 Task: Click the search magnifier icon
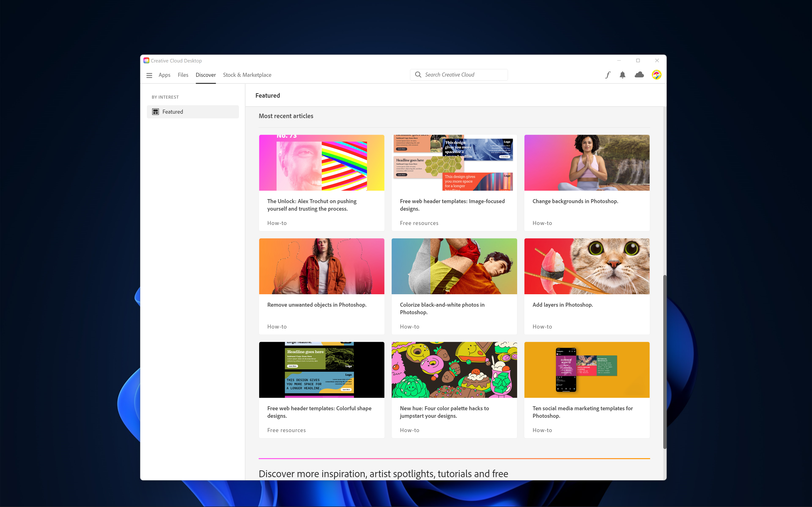point(418,74)
